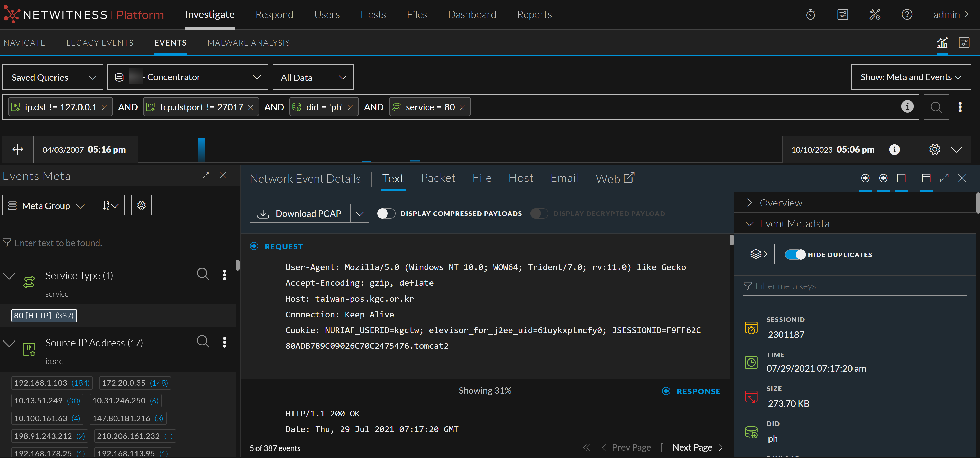This screenshot has width=980, height=458.
Task: Open Download PCAP dropdown arrow
Action: point(360,214)
